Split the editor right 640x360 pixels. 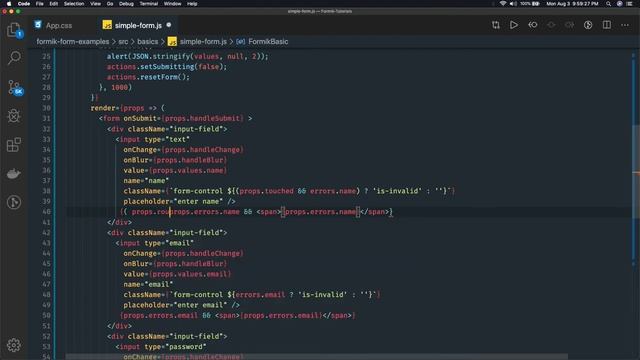[x=607, y=25]
